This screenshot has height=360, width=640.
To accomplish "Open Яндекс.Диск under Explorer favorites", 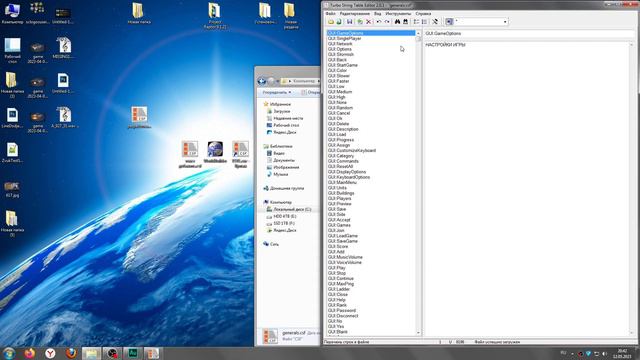I will click(x=284, y=132).
